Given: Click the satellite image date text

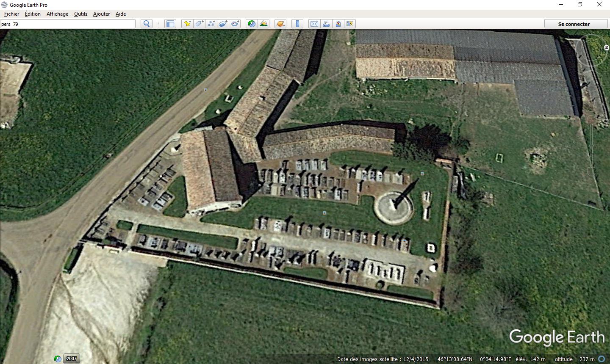Looking at the screenshot, I should point(383,359).
